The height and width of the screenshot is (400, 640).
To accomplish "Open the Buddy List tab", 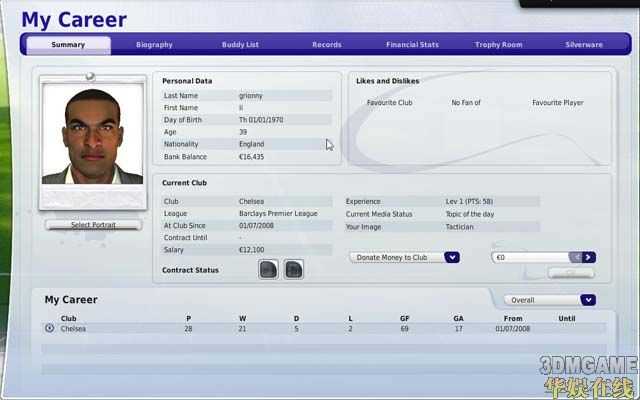I will [x=240, y=45].
